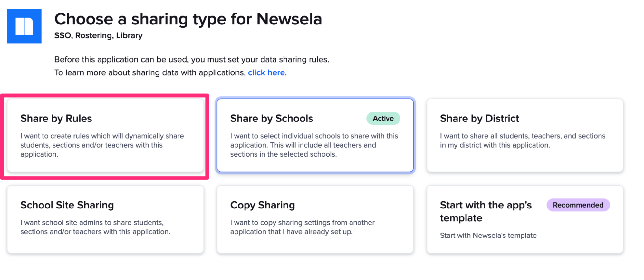Click the highlighted pink-outlined card
The image size is (644, 280).
tap(105, 136)
